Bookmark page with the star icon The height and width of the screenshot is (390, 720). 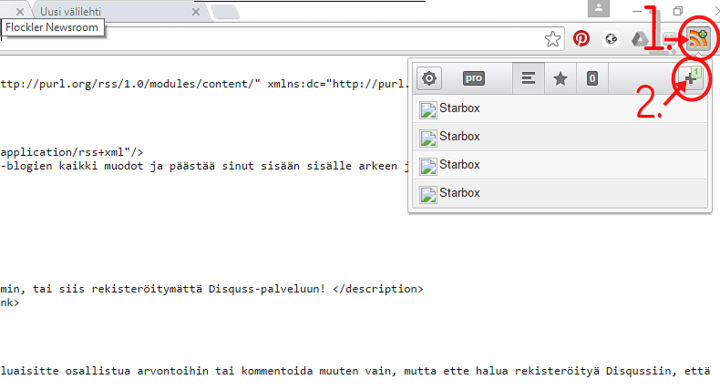[553, 39]
